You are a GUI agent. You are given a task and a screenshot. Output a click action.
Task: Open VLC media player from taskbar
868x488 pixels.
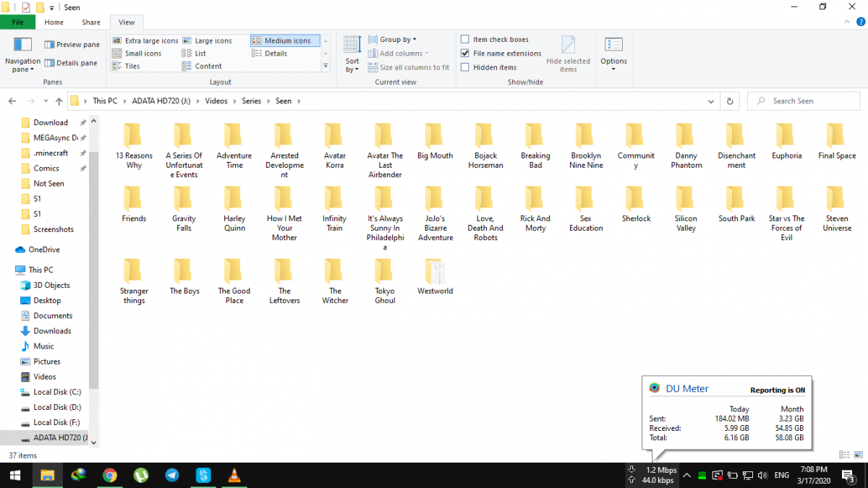234,476
